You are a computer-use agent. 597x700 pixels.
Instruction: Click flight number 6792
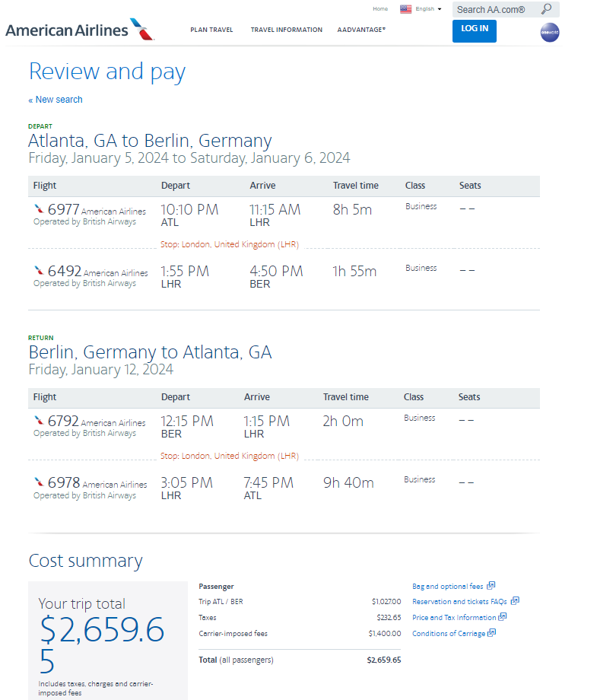pyautogui.click(x=63, y=421)
